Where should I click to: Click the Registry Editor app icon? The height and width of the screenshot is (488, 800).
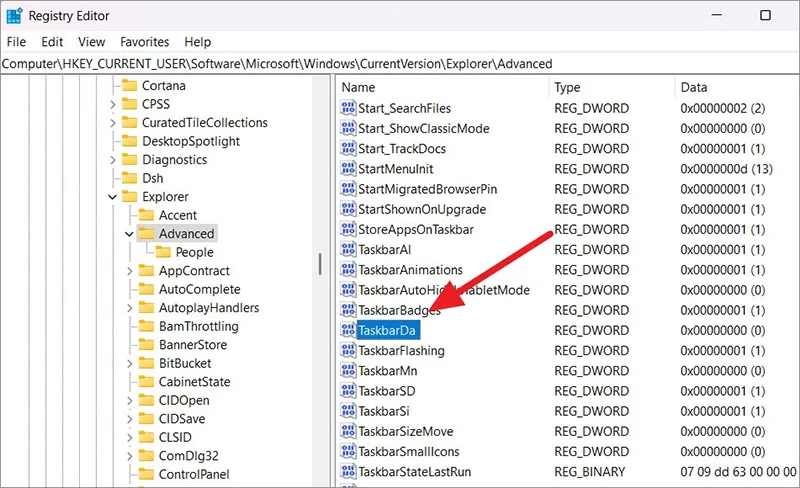tap(14, 16)
